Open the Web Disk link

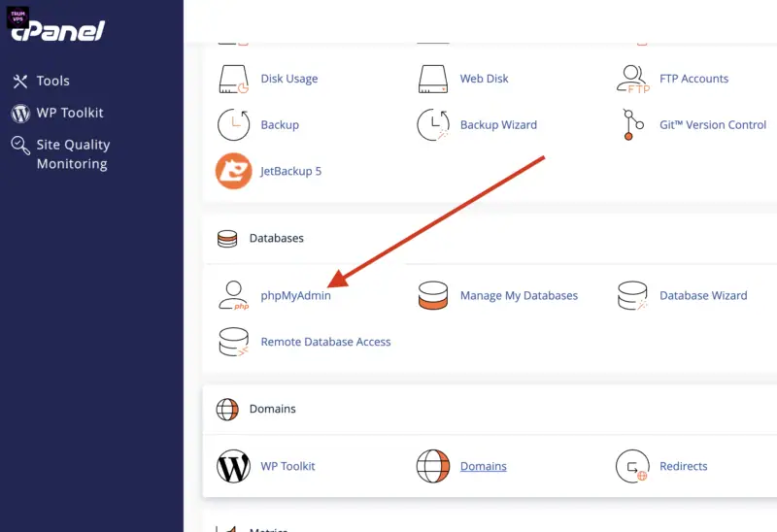pyautogui.click(x=484, y=79)
